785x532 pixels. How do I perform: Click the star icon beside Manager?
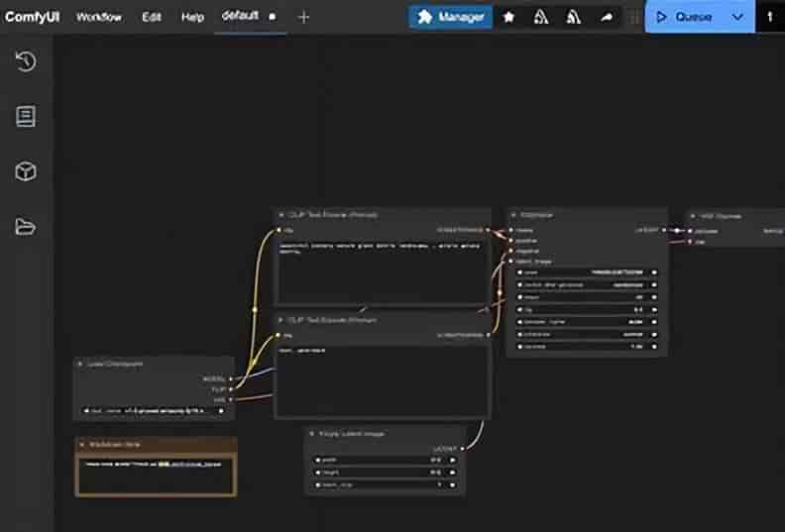tap(508, 17)
